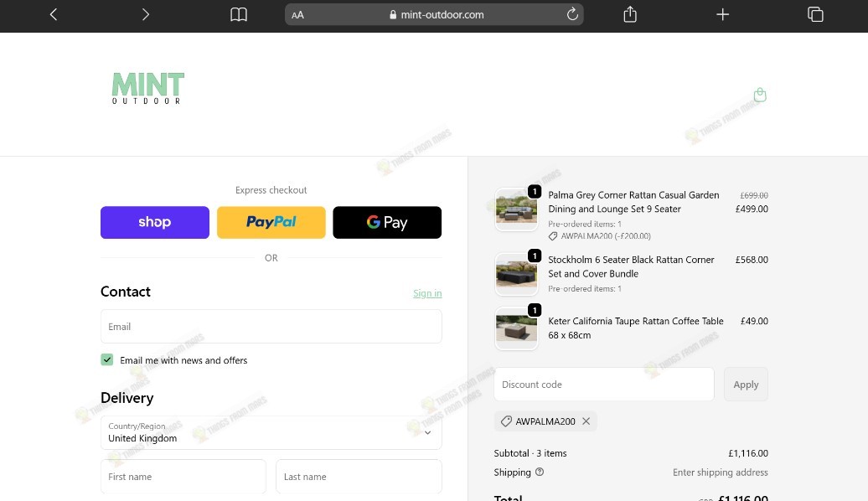
Task: Open the bookmarks book icon
Action: 239,14
